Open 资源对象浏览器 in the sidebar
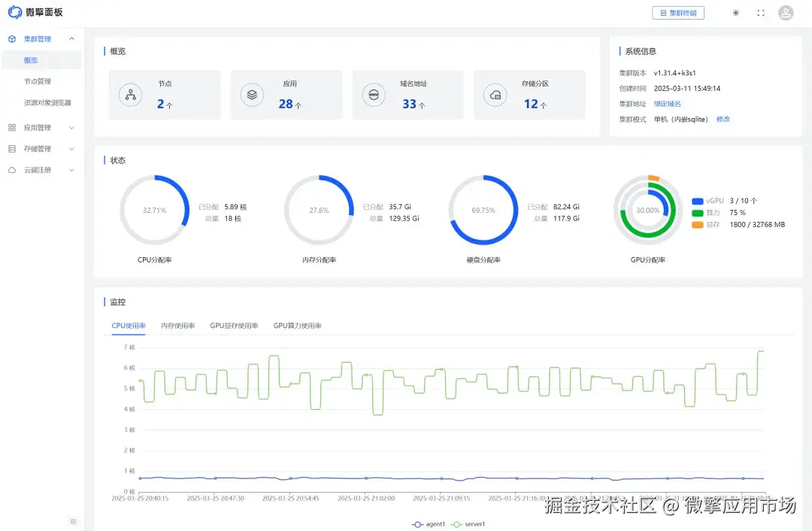 click(47, 102)
